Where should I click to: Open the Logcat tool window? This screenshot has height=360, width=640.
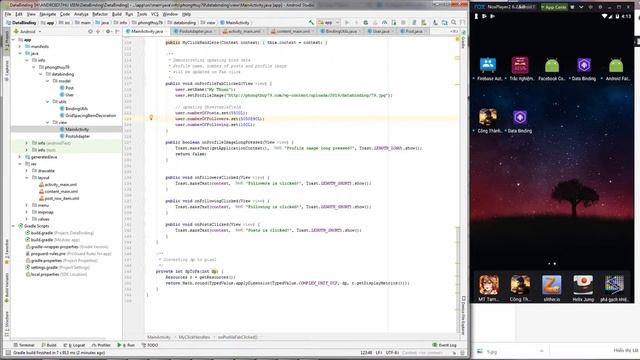(x=75, y=345)
